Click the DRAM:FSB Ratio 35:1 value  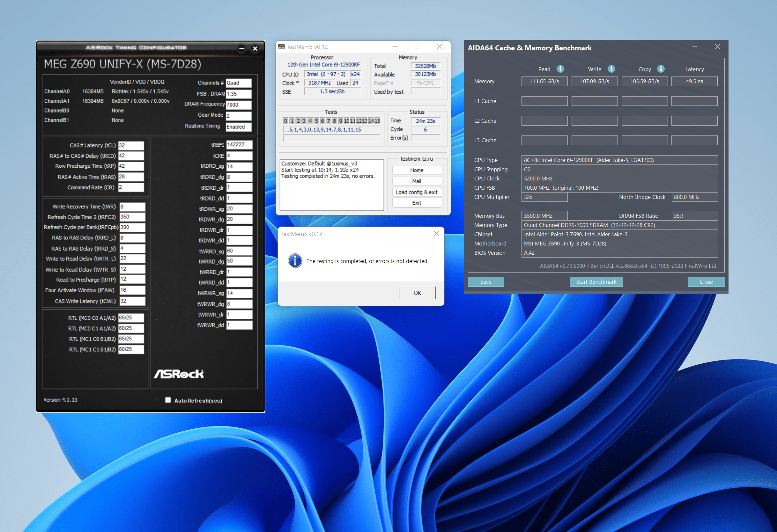coord(694,216)
